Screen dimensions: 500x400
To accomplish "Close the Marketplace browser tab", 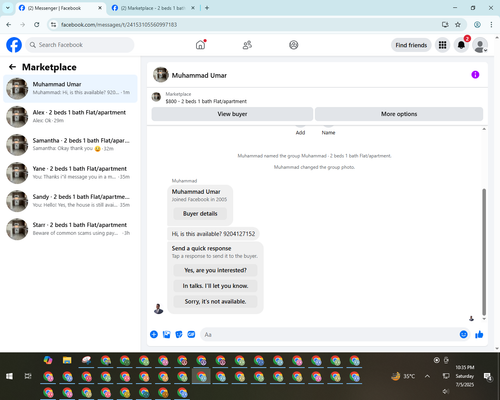I will click(x=193, y=8).
